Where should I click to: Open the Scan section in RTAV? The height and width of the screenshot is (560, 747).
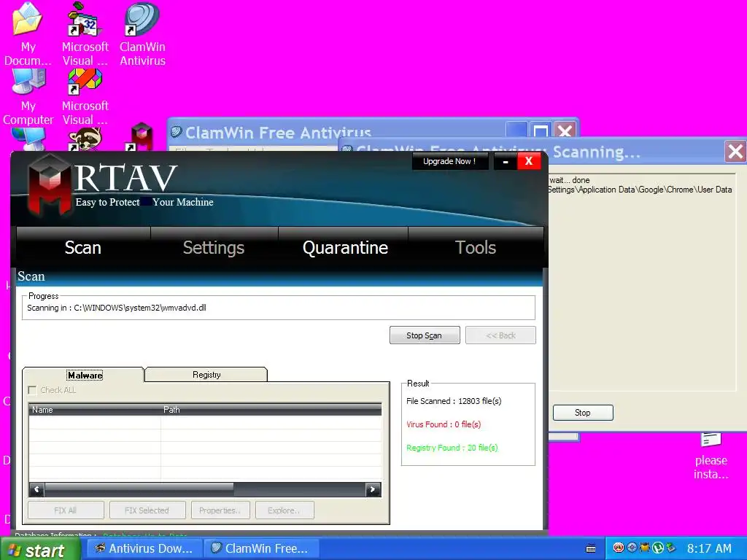coord(83,248)
